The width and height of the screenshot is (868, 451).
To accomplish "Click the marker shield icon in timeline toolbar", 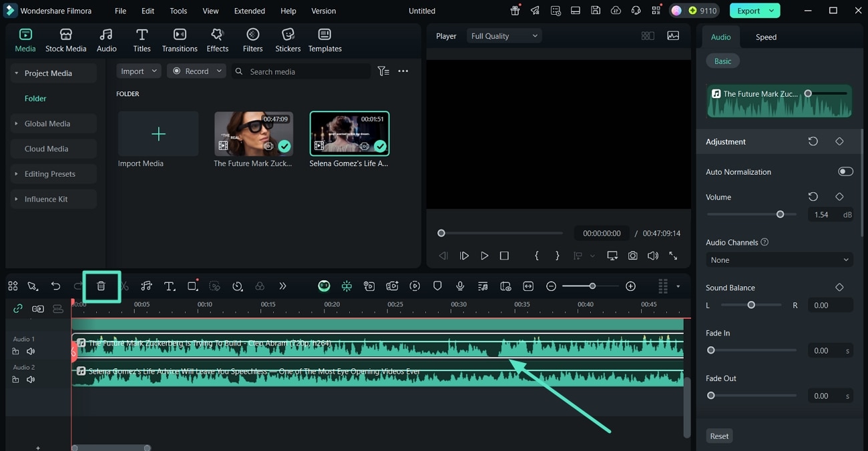I will point(437,286).
